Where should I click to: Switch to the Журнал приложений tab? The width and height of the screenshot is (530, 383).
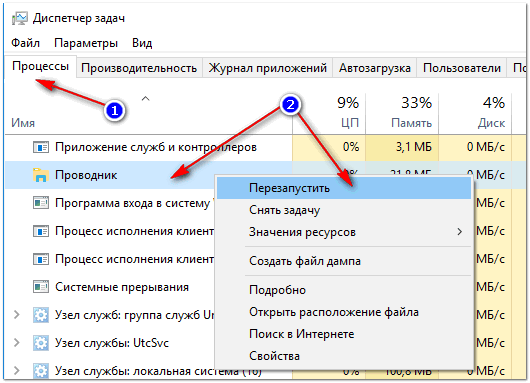pos(268,68)
